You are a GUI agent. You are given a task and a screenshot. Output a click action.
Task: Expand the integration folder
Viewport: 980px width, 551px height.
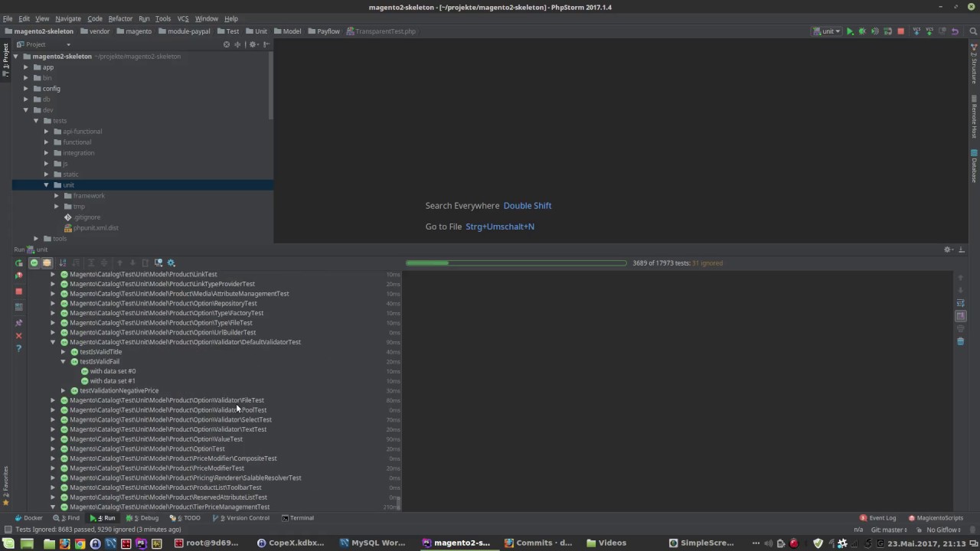[46, 153]
